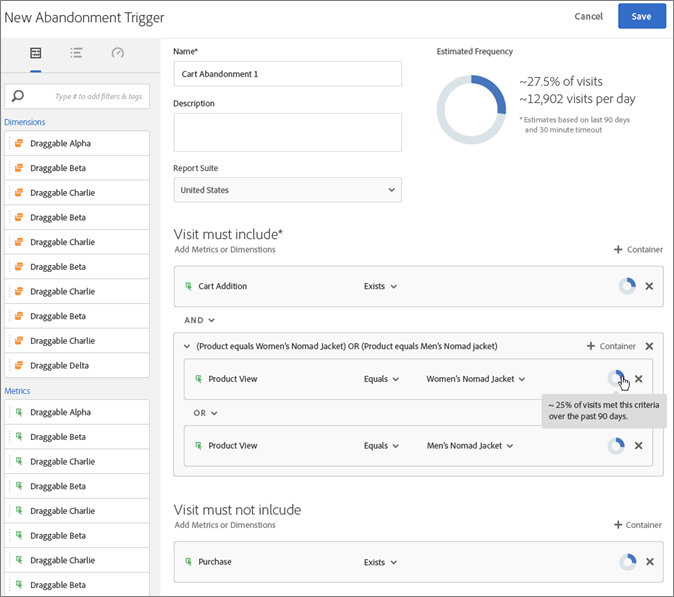Switch to the list view tab icon
The width and height of the screenshot is (674, 597).
click(x=76, y=53)
